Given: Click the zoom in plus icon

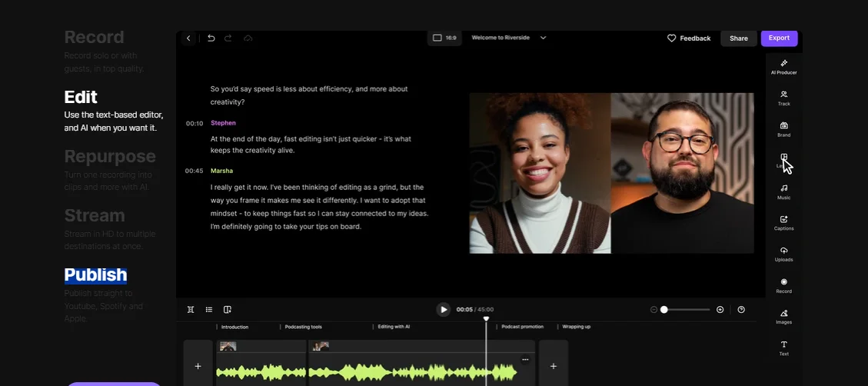Looking at the screenshot, I should pos(720,310).
